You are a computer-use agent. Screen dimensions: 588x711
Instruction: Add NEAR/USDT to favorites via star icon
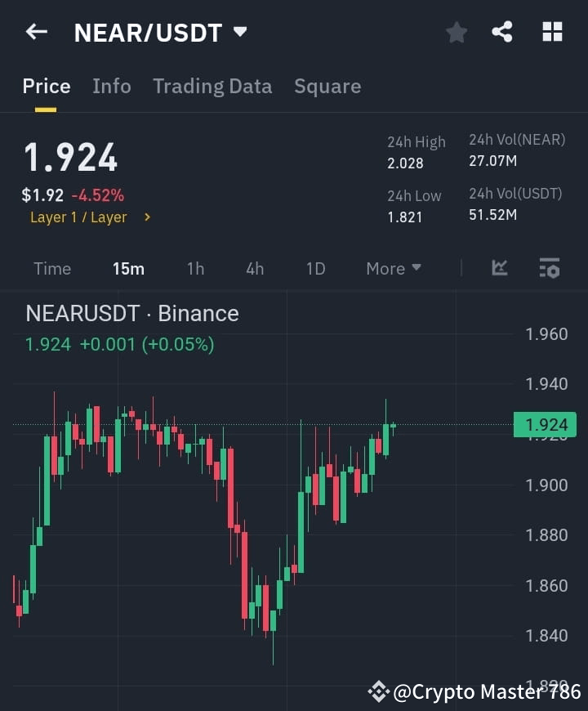456,32
